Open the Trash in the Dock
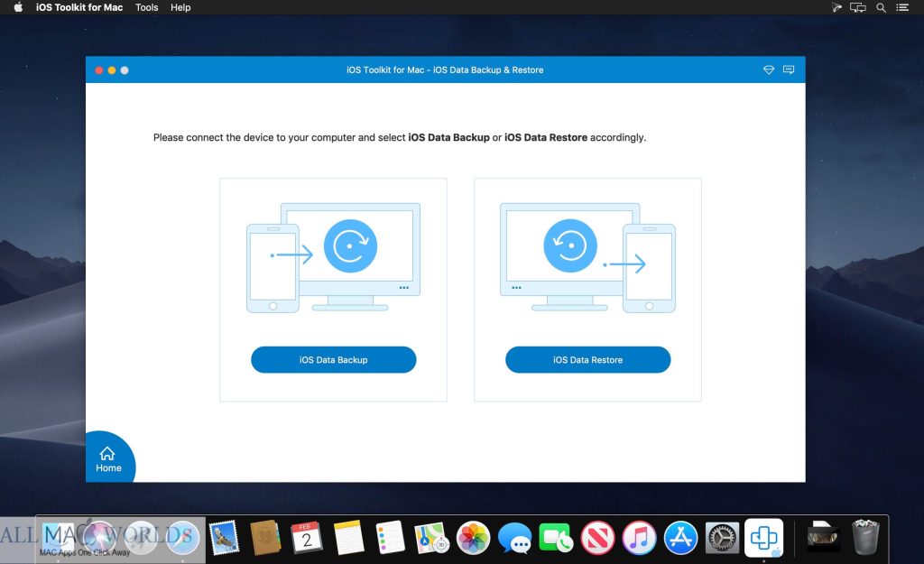 point(865,538)
